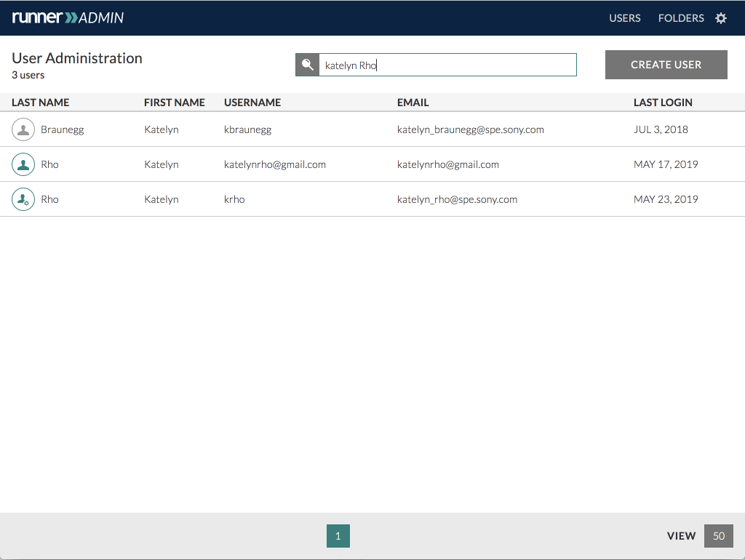This screenshot has width=745, height=560.
Task: Click the admin avatar for krho user
Action: coord(23,199)
